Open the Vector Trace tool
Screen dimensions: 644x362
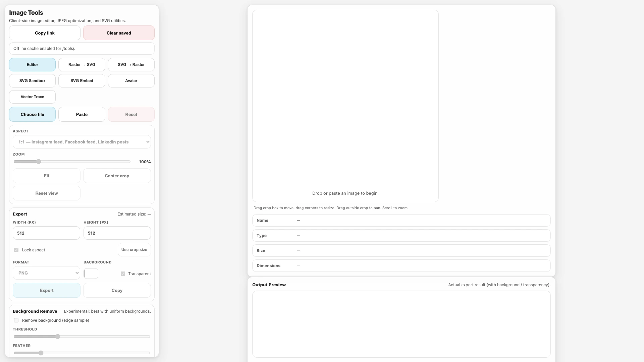[32, 97]
